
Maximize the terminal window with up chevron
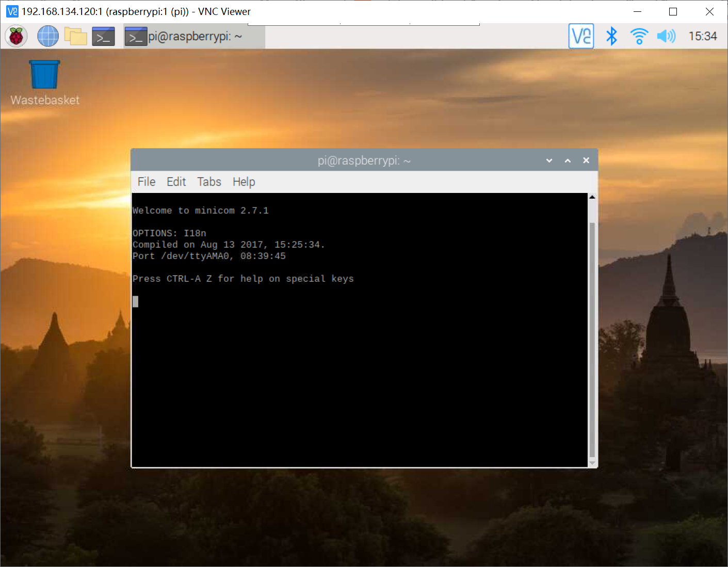tap(568, 160)
